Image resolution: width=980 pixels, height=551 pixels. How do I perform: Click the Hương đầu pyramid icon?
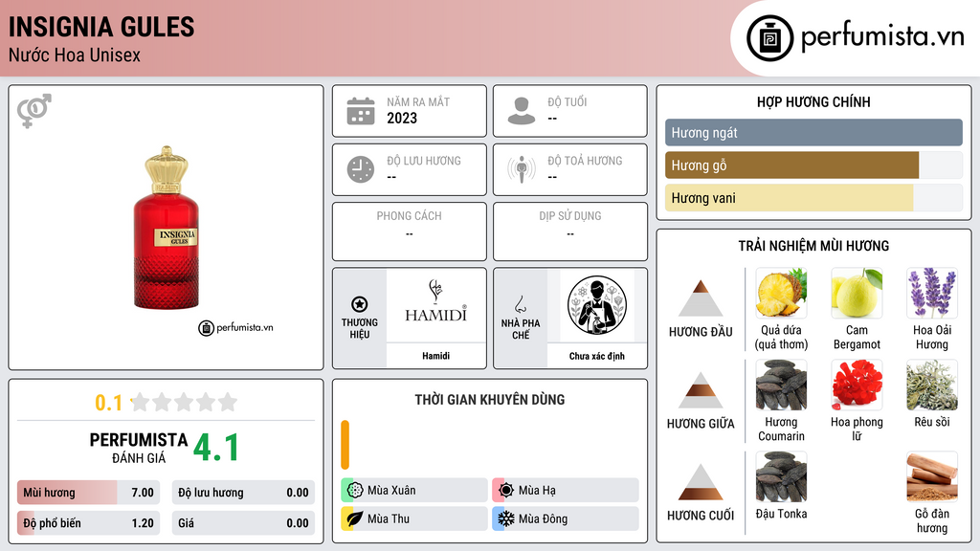click(x=701, y=298)
